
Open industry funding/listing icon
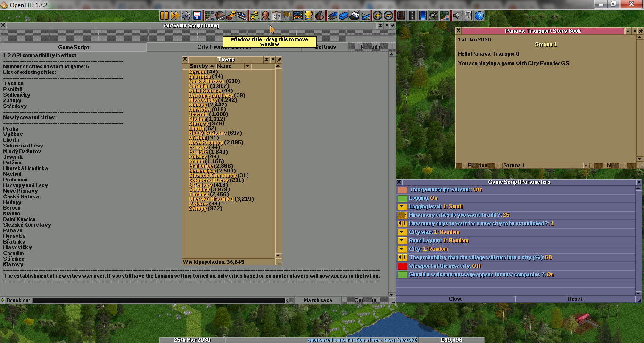tap(320, 16)
